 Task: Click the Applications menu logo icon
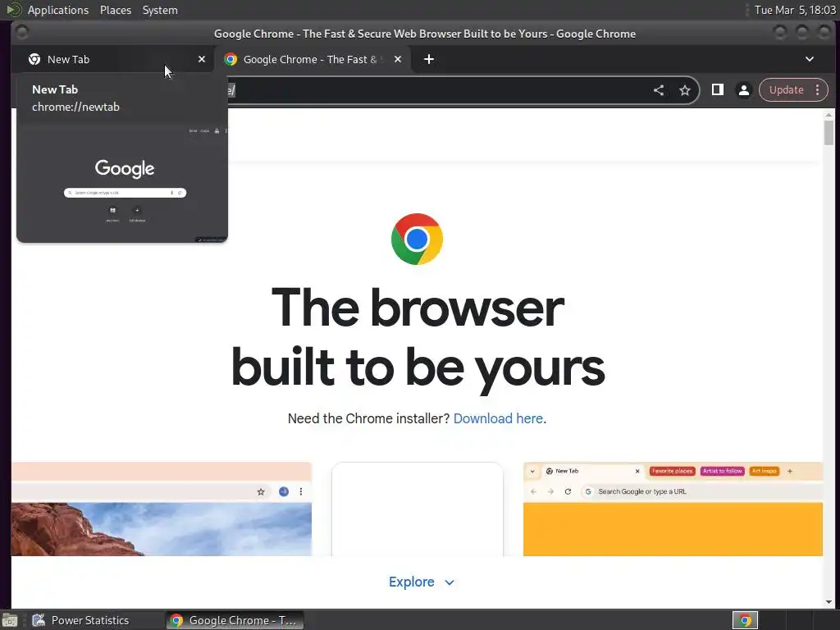click(13, 10)
